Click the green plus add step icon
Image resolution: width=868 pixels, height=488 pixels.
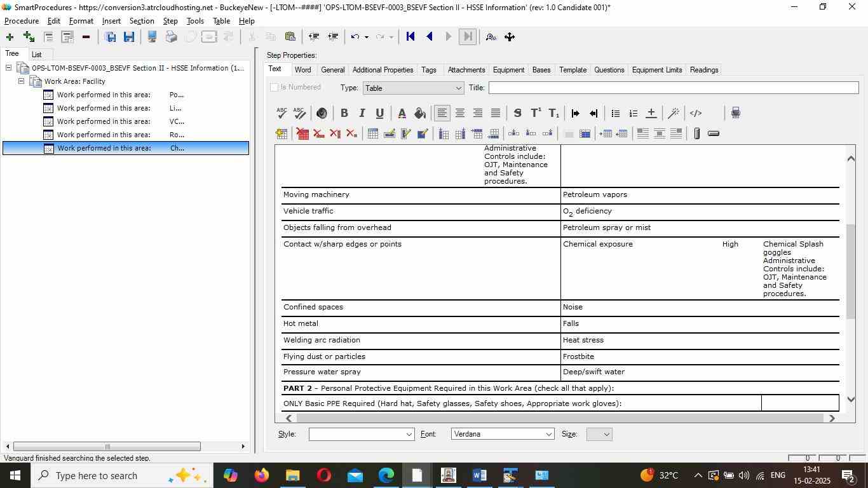(10, 37)
